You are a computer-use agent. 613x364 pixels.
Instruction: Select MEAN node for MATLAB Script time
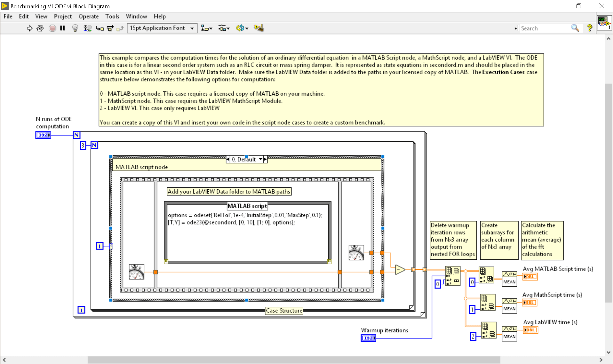point(509,279)
